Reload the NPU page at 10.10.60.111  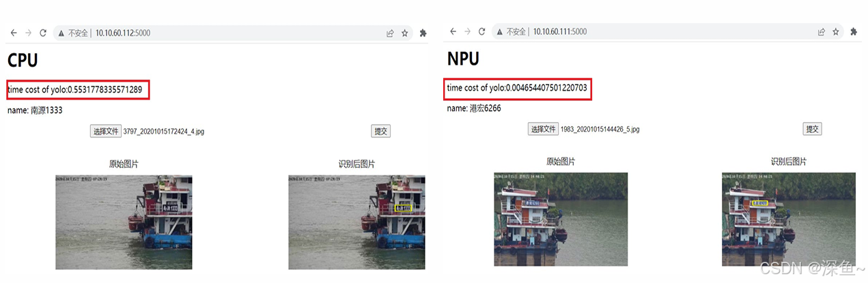(482, 32)
